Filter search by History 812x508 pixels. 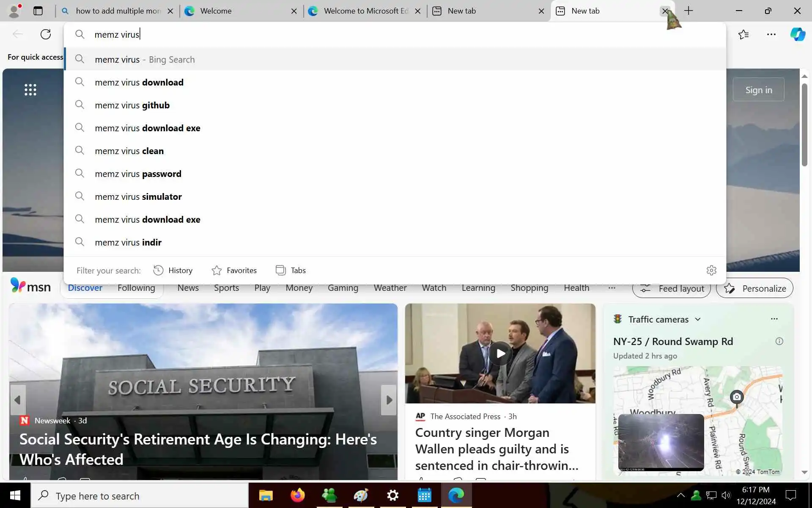pos(173,270)
